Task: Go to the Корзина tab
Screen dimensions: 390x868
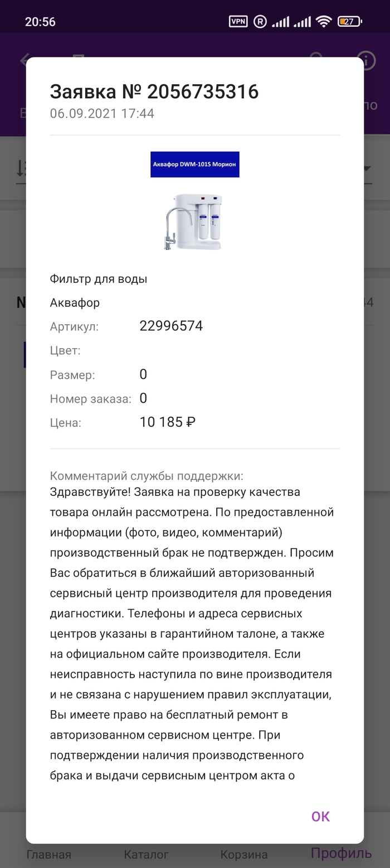Action: click(x=243, y=854)
